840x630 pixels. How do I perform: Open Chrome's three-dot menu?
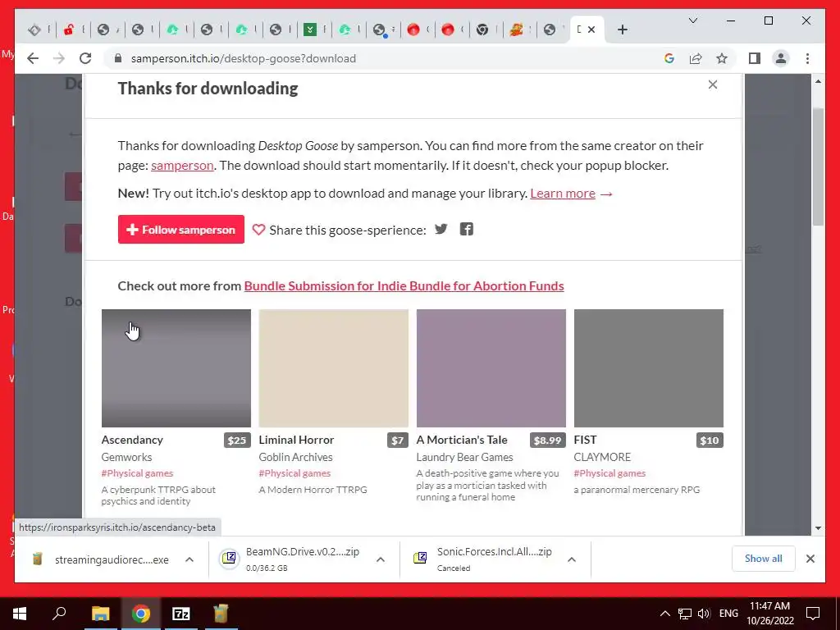[807, 58]
